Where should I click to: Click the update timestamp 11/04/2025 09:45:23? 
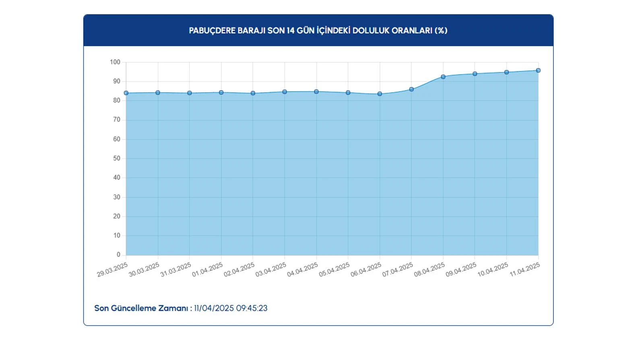coord(231,308)
